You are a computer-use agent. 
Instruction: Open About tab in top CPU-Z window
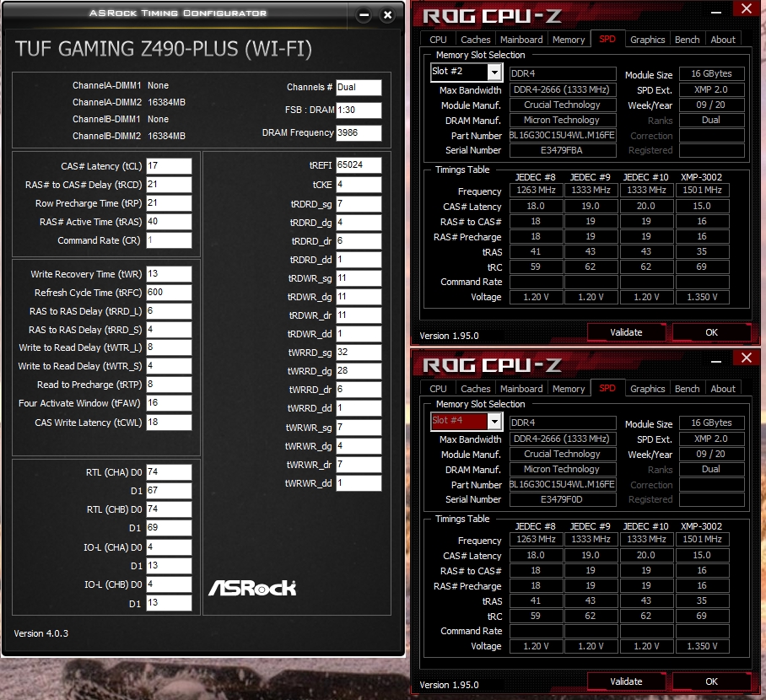pos(723,40)
